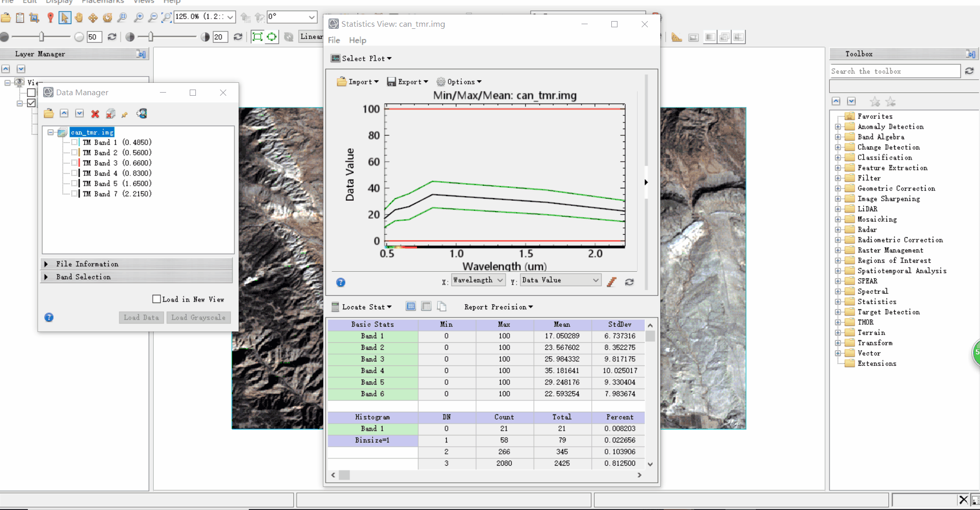Activate the Select arrow cursor tool
Screen dimensions: 980x510
click(65, 18)
